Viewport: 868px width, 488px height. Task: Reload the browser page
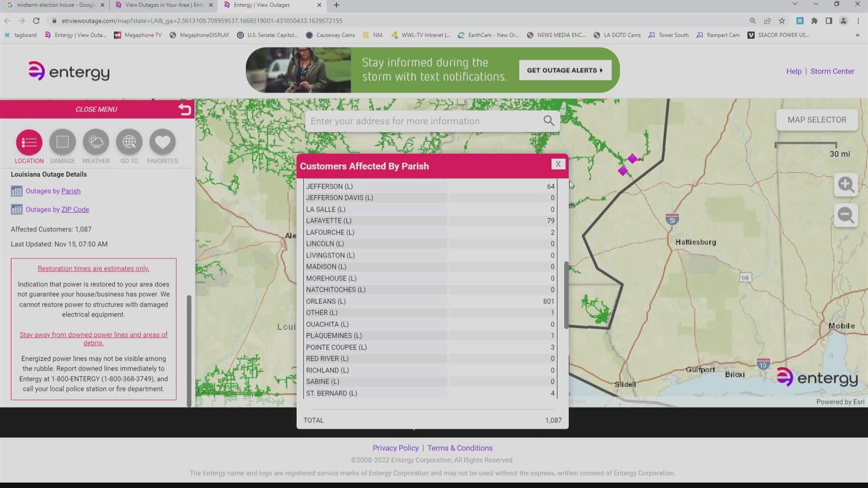36,21
